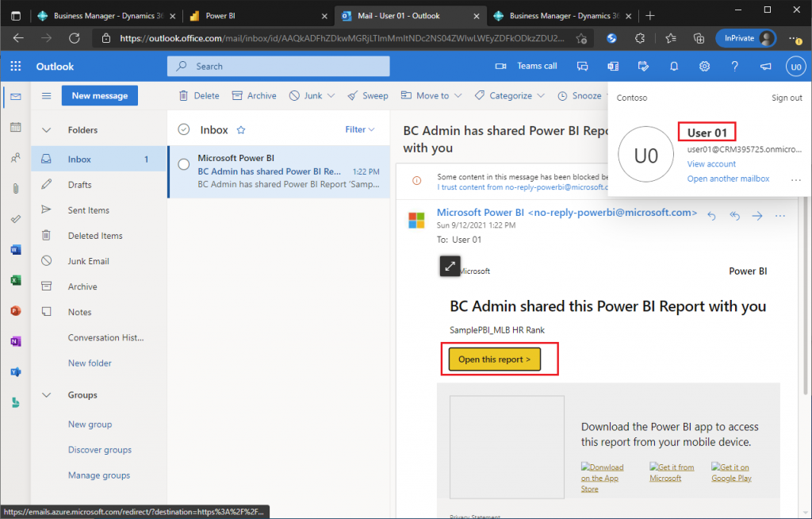The image size is (812, 519).
Task: Launch OneNote from the left rail
Action: point(16,341)
